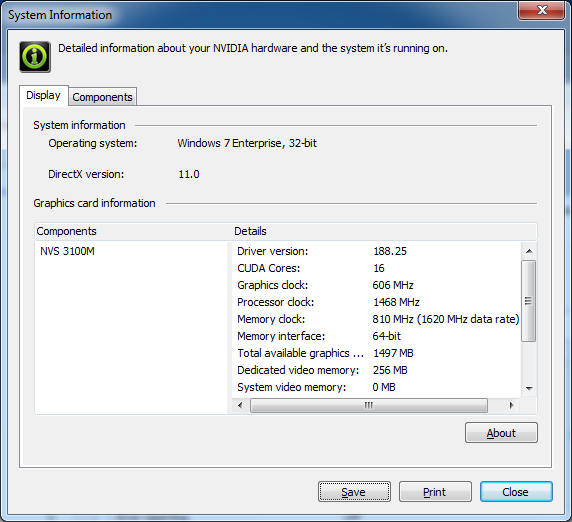Click the horizontal scrollbar thumb under Details
572x522 pixels.
pos(369,405)
